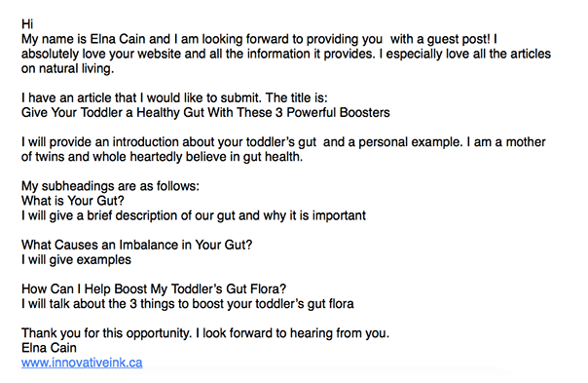Click the name 'Elna Cain' in the intro sentence

coord(118,39)
